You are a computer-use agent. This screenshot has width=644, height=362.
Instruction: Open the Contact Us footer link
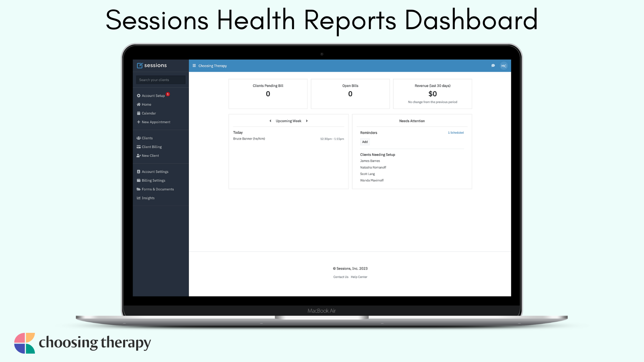tap(341, 277)
